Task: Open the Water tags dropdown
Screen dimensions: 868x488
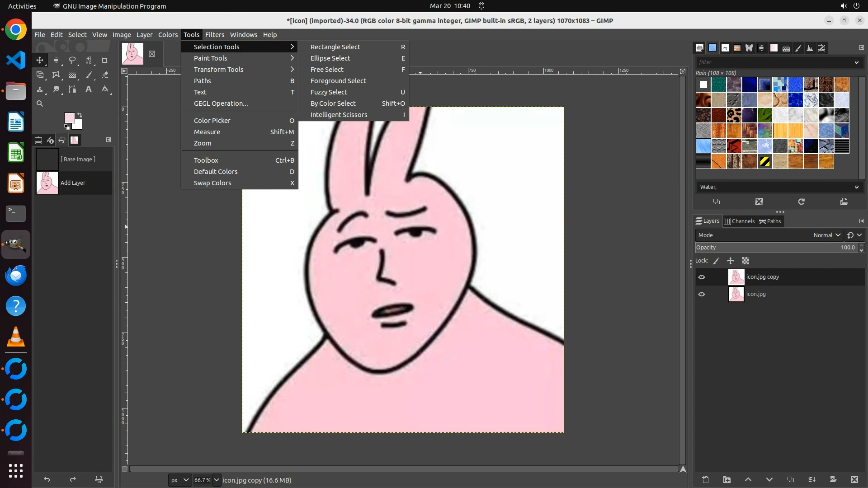Action: pos(856,187)
